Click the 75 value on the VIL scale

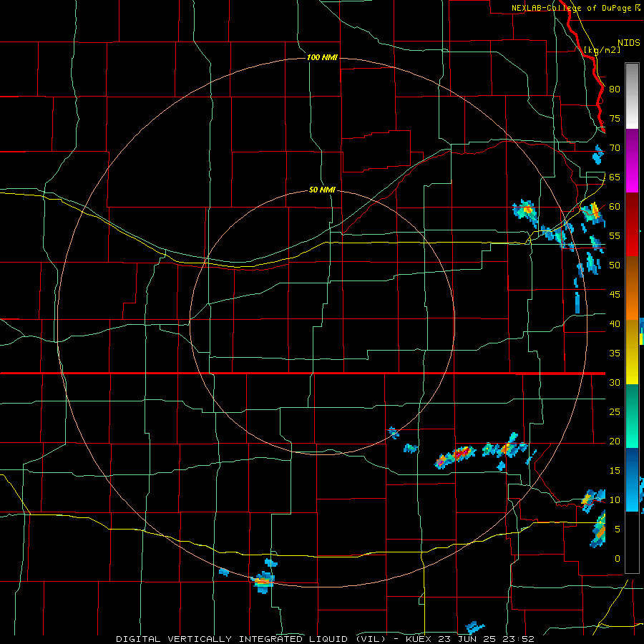coord(615,118)
